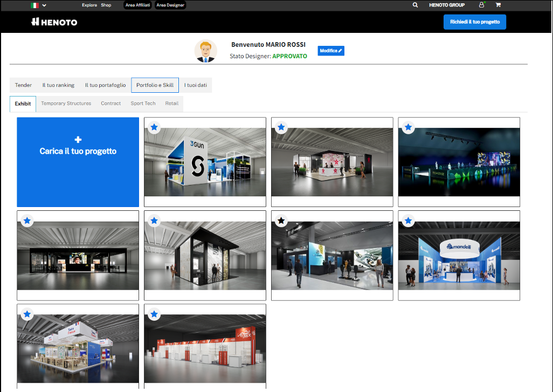This screenshot has width=553, height=392.
Task: Toggle star on the red Negri stand project
Action: point(154,314)
